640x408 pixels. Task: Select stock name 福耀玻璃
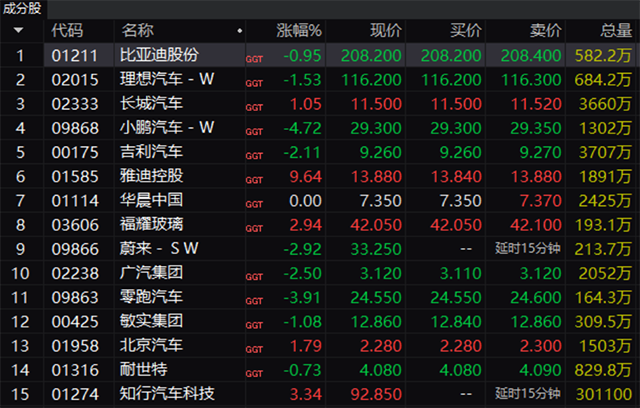(151, 224)
